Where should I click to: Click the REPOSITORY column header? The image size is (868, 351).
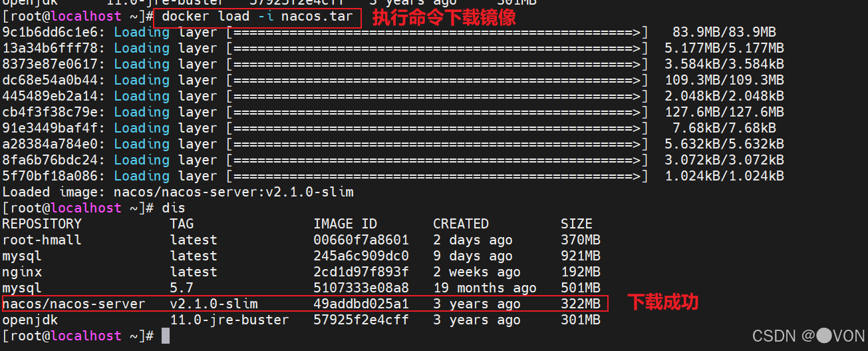[42, 224]
